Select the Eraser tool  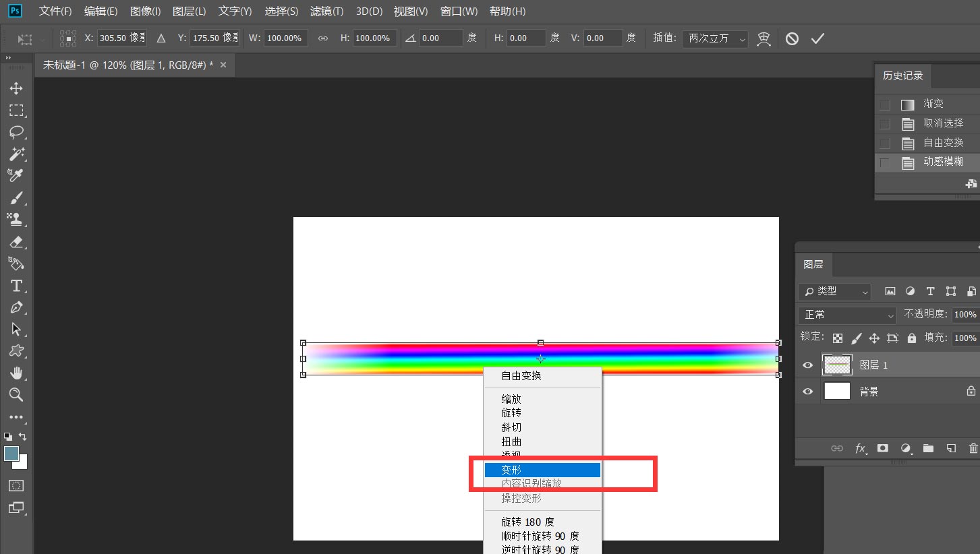click(16, 241)
